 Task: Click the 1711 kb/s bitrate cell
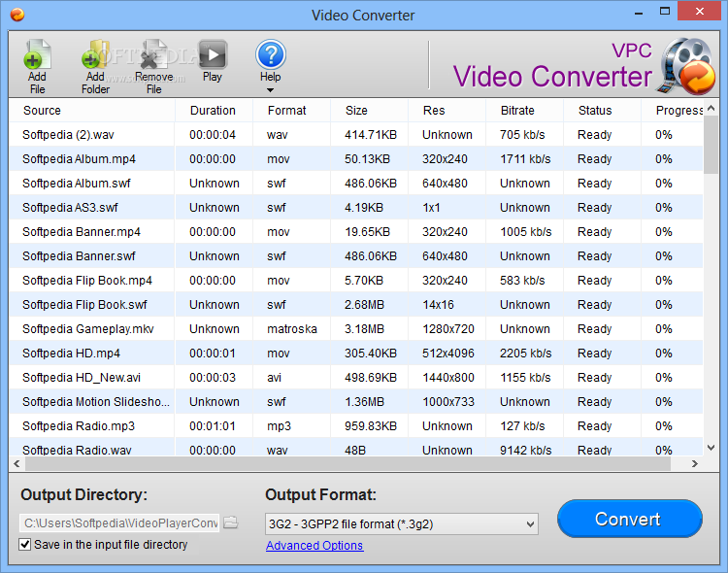(525, 159)
